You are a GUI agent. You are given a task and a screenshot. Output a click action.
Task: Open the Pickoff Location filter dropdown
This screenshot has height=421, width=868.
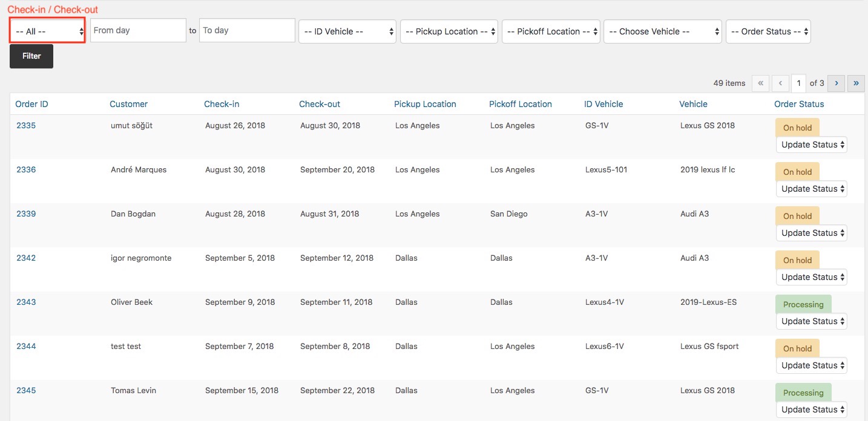(x=551, y=31)
